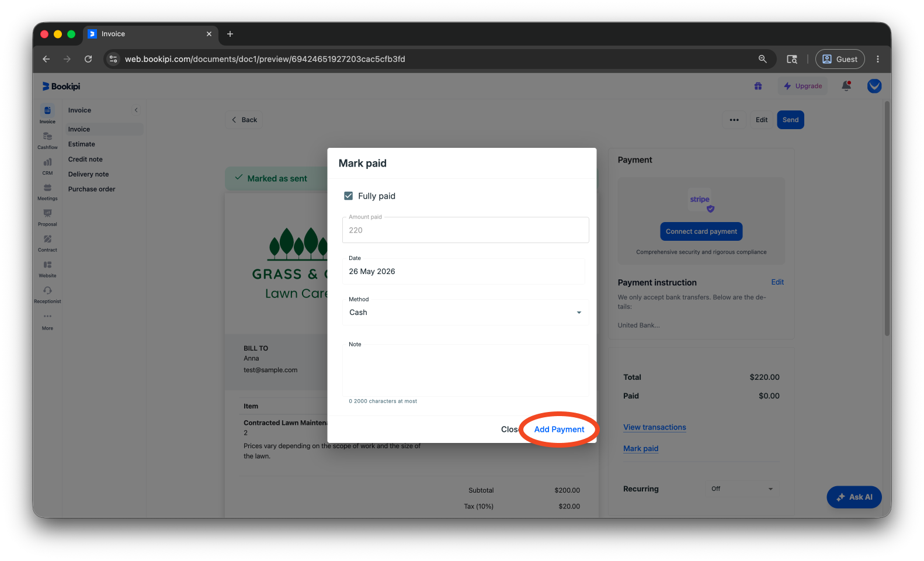Uncheck the Fully paid checkbox
Screen dimensions: 924x561
(349, 196)
